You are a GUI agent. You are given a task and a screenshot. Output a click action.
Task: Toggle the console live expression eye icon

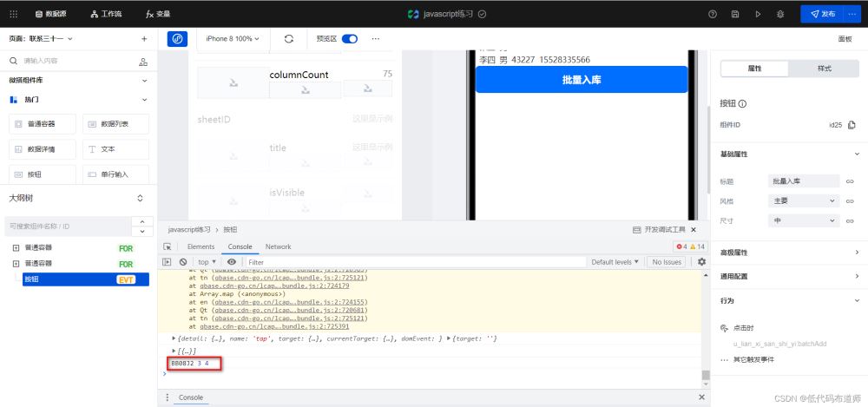[232, 262]
